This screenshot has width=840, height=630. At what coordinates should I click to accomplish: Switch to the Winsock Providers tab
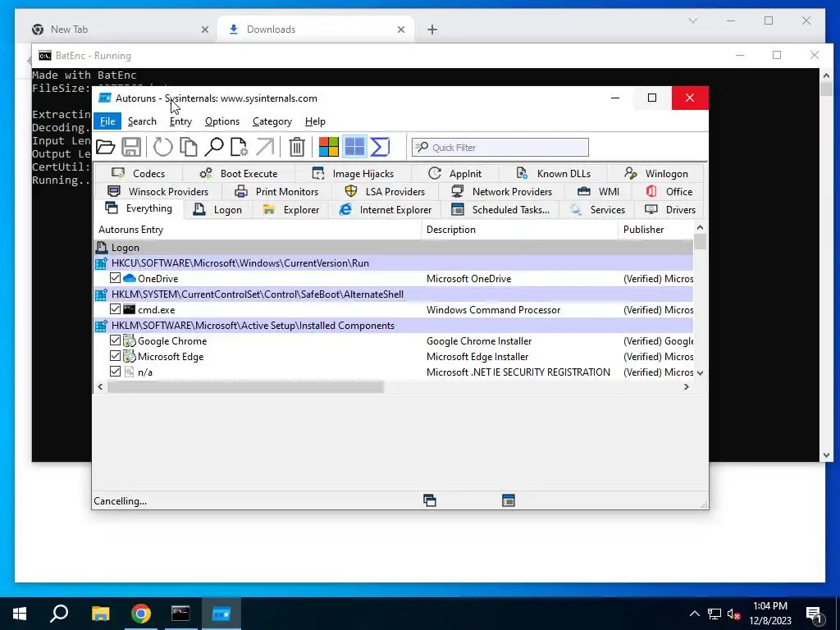click(158, 191)
